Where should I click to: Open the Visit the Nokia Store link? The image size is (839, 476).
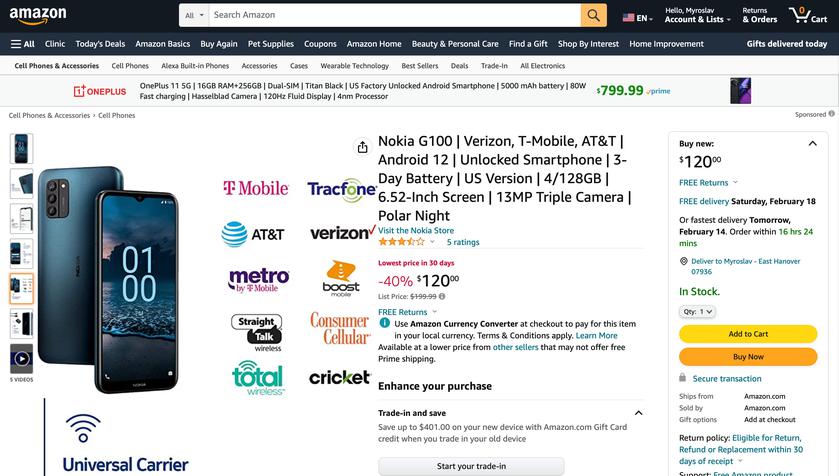coord(415,230)
